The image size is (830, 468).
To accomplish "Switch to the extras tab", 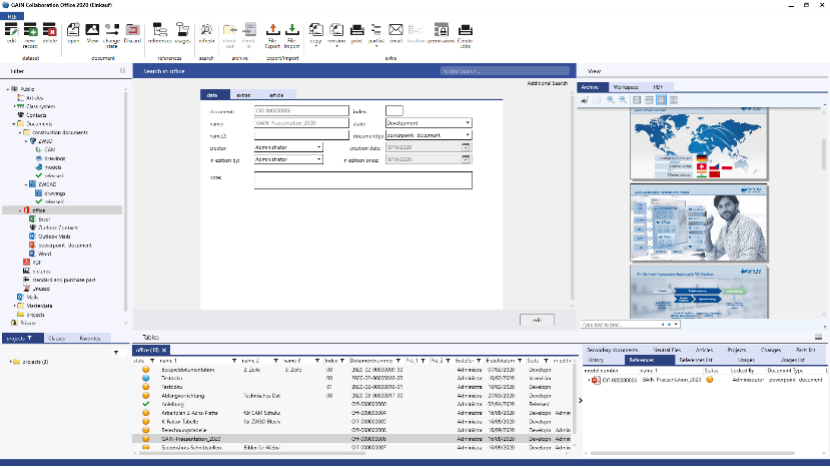I will pyautogui.click(x=243, y=95).
